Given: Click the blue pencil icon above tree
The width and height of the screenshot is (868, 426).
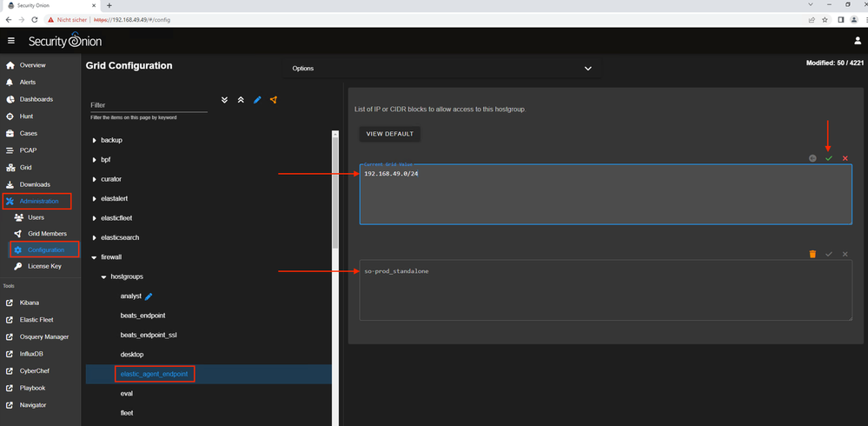Looking at the screenshot, I should click(x=257, y=100).
